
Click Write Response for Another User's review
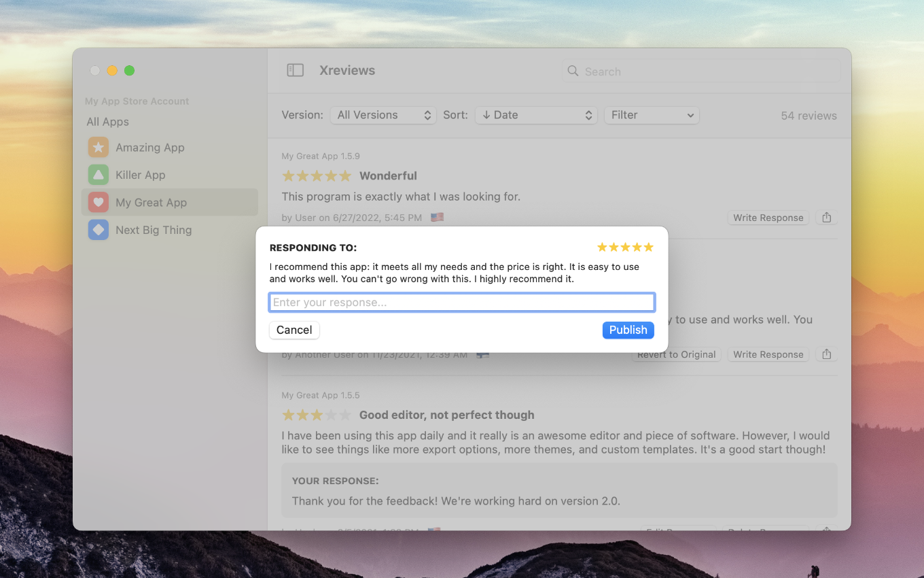click(x=768, y=354)
